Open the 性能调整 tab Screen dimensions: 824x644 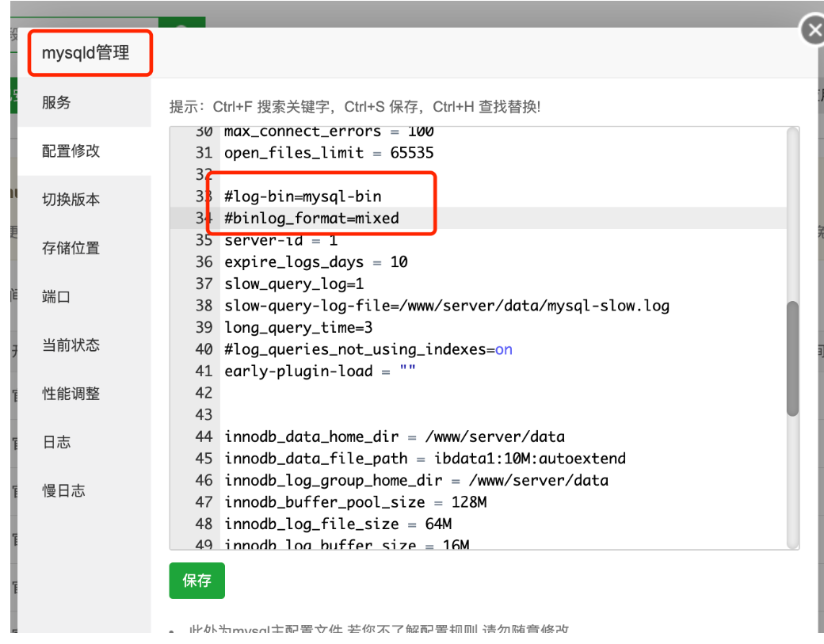pos(71,394)
